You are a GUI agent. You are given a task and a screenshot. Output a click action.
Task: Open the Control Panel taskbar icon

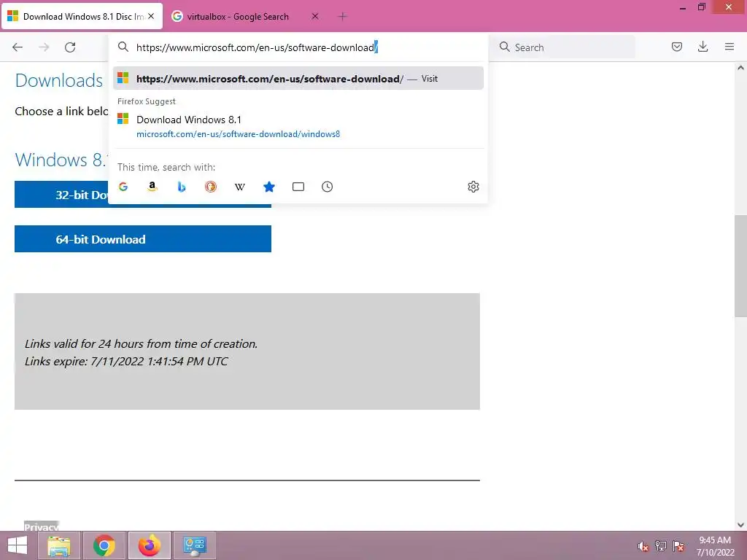coord(194,545)
